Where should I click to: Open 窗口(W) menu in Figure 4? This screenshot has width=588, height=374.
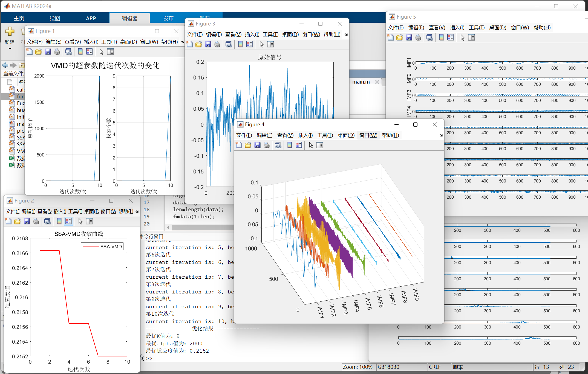(x=368, y=135)
